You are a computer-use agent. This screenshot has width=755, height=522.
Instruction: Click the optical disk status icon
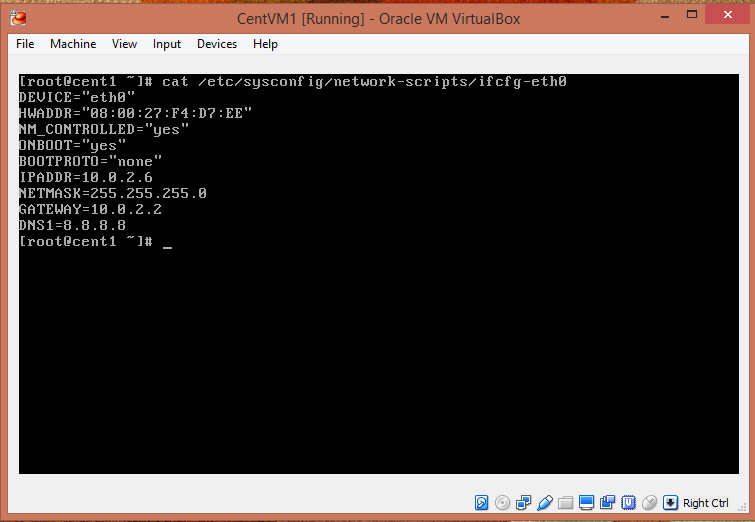[x=503, y=502]
